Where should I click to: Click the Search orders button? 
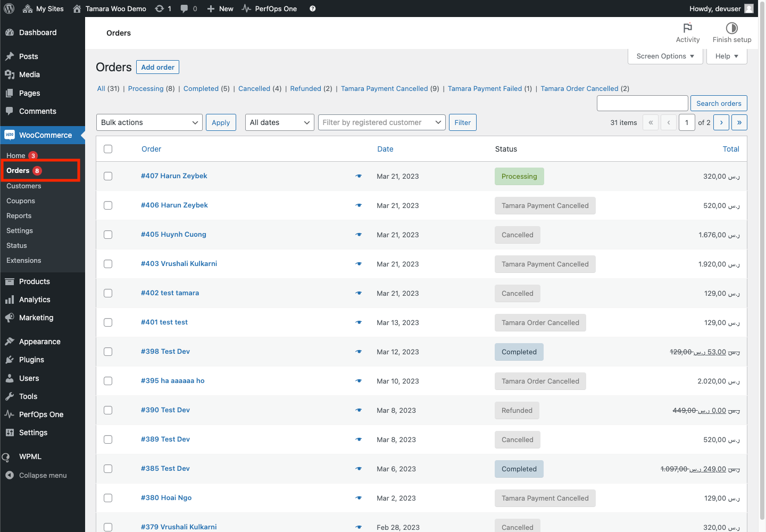tap(719, 103)
